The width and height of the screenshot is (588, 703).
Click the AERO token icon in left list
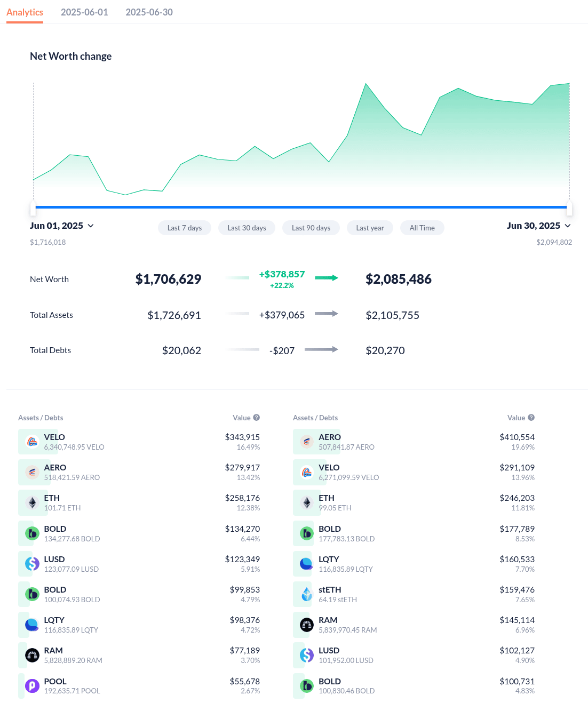33,472
